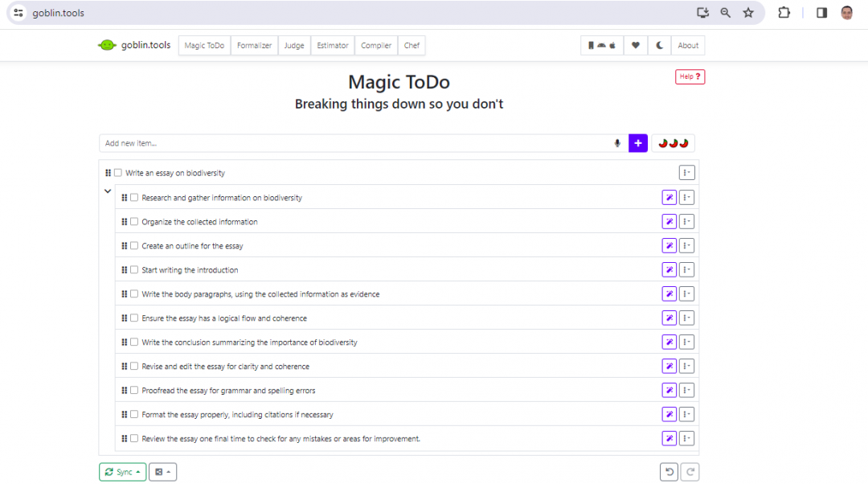868x484 pixels.
Task: Open the mobile apps icons button
Action: 601,46
